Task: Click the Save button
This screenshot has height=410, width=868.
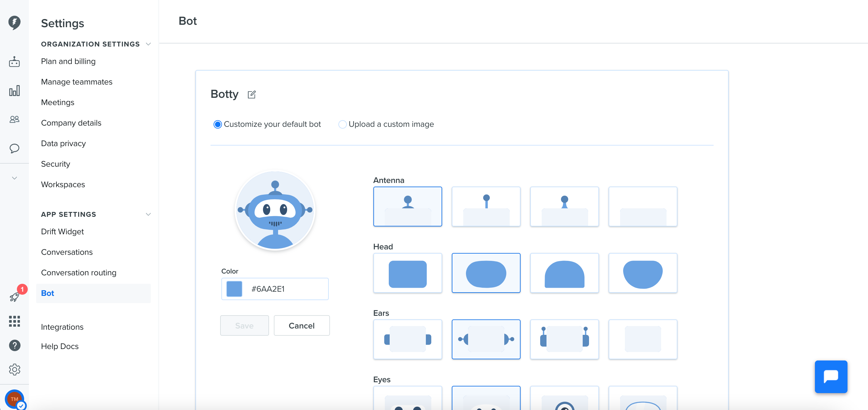Action: pyautogui.click(x=244, y=326)
